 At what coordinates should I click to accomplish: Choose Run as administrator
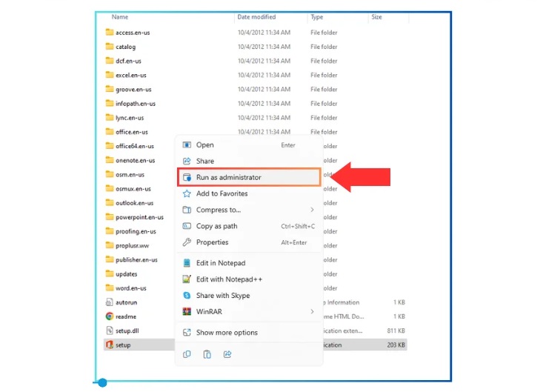(228, 178)
